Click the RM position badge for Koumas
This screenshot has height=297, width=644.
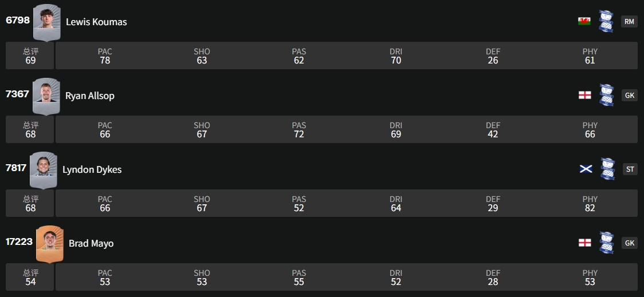629,22
